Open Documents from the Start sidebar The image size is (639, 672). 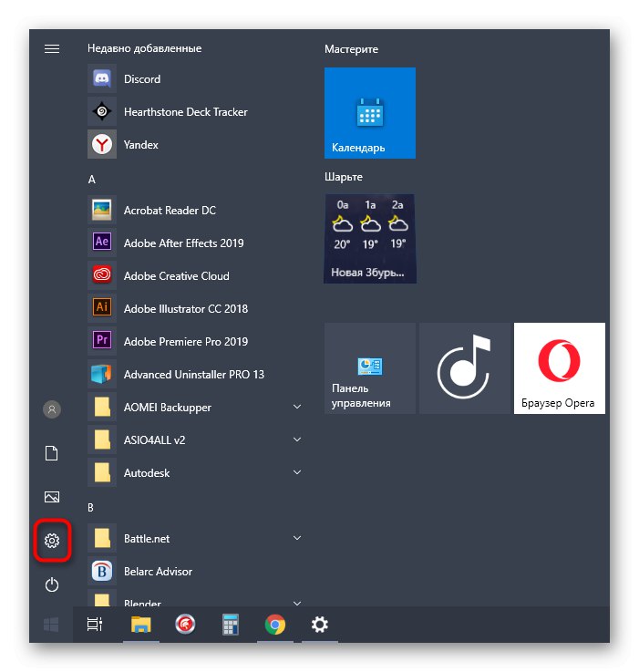(52, 453)
